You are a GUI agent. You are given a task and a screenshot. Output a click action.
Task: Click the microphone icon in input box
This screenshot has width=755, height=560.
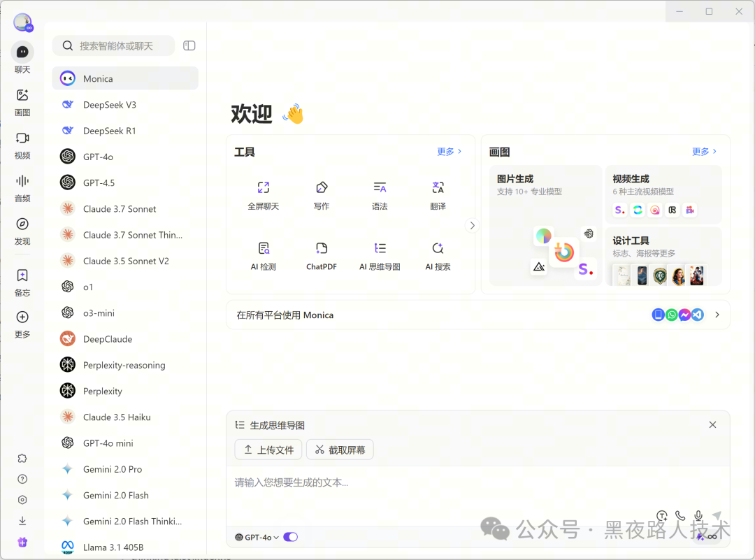pyautogui.click(x=698, y=516)
